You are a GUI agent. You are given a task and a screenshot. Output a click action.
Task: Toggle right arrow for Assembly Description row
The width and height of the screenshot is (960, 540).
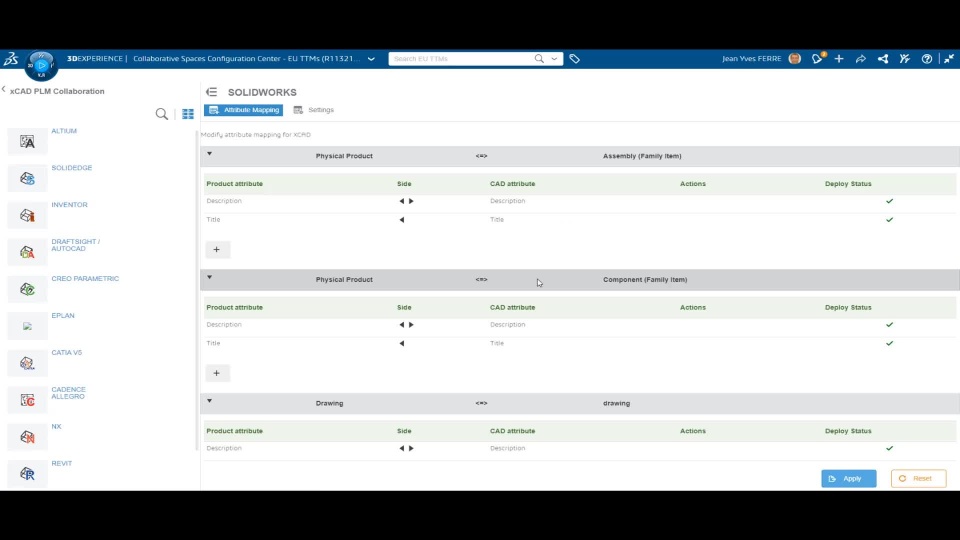(411, 201)
